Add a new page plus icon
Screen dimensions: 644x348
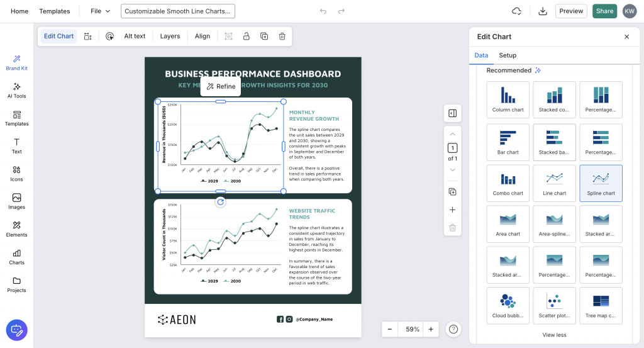[x=452, y=210]
